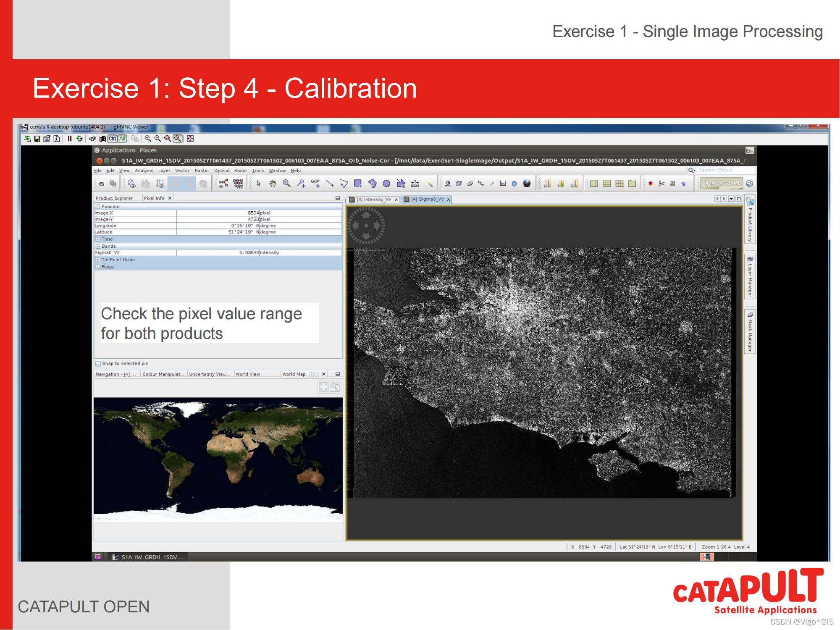Toggle TightVNC auto-scale zoom button
The height and width of the screenshot is (630, 840).
point(178,139)
